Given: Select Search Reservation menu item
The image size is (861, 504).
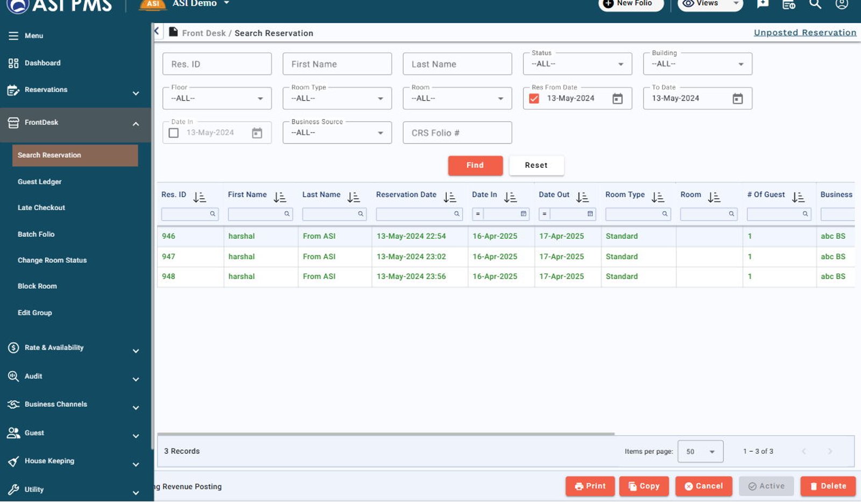Looking at the screenshot, I should pos(75,155).
